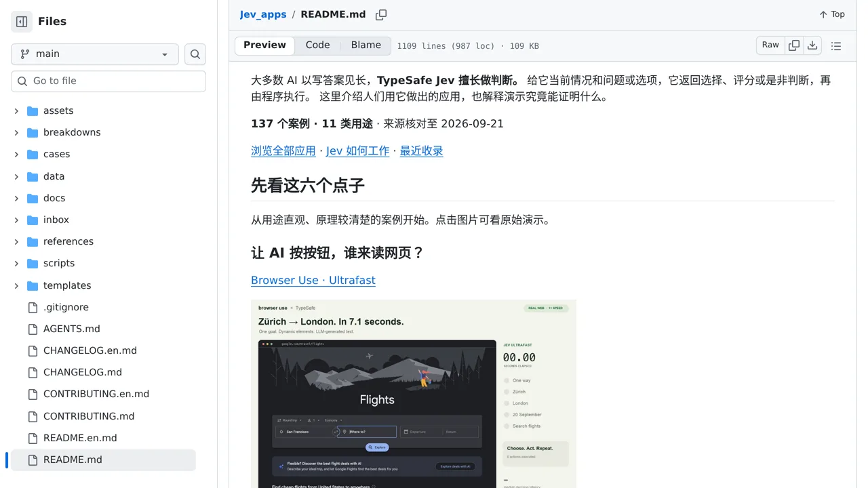Click the 1109 lines file info text
The image size is (868, 488).
(x=468, y=46)
